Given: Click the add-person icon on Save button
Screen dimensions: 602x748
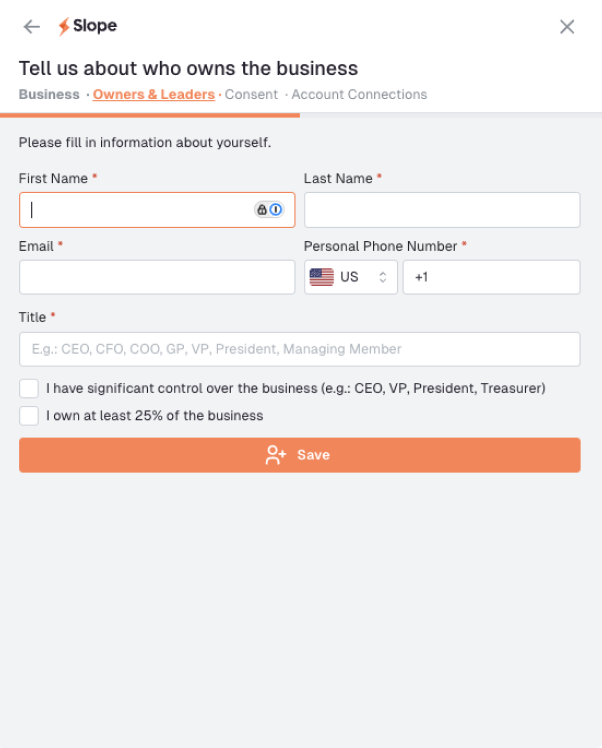Looking at the screenshot, I should pos(275,455).
